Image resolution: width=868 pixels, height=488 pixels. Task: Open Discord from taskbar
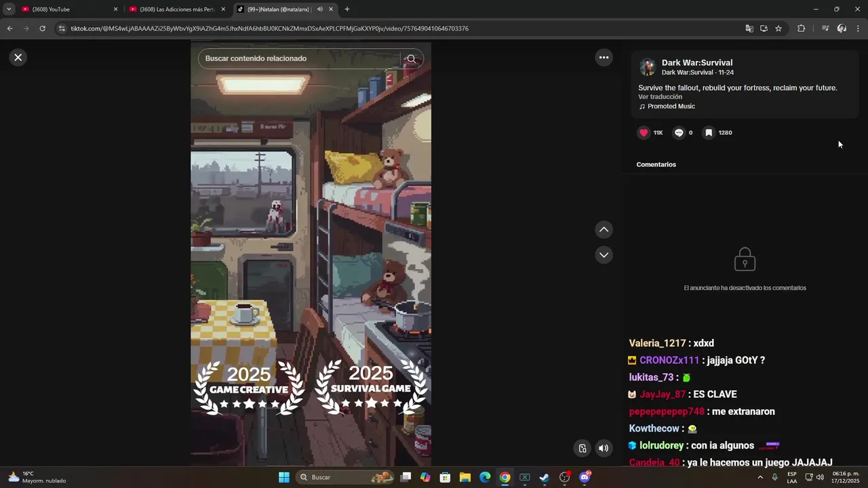pyautogui.click(x=585, y=477)
